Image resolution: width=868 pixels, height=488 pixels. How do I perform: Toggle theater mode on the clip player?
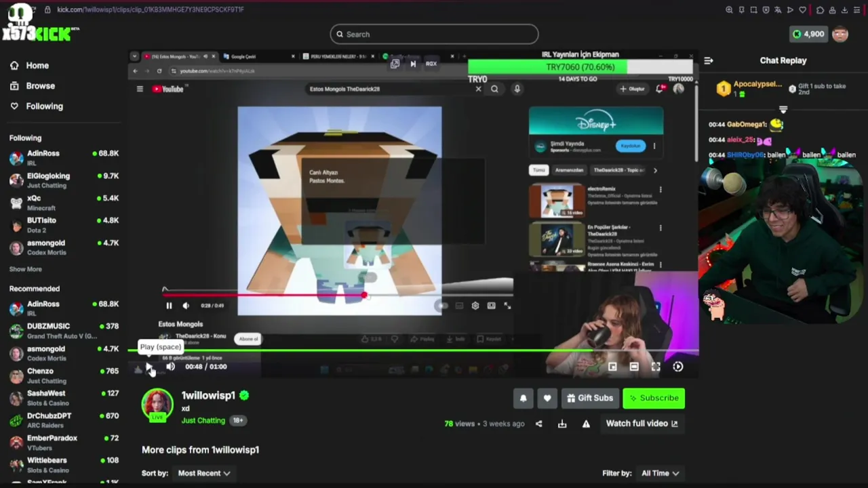tap(634, 367)
